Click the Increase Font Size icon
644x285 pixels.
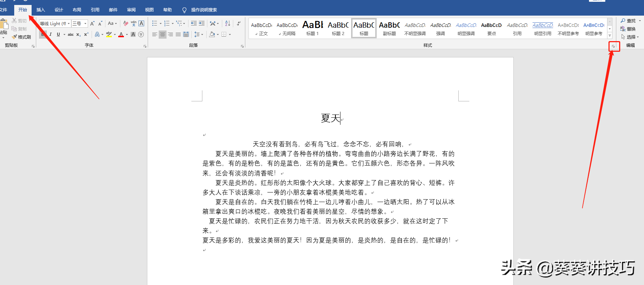(92, 23)
